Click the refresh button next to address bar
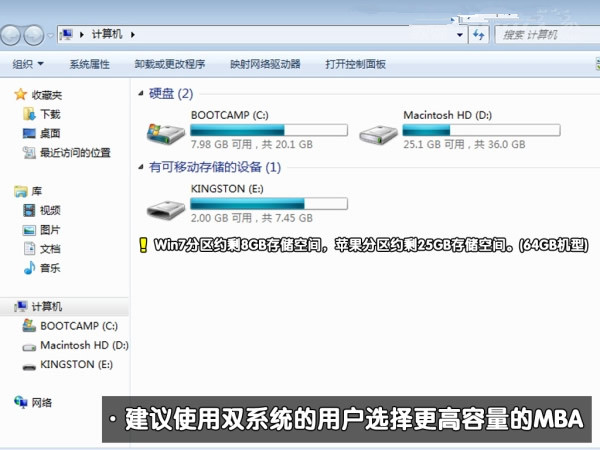 coord(478,35)
